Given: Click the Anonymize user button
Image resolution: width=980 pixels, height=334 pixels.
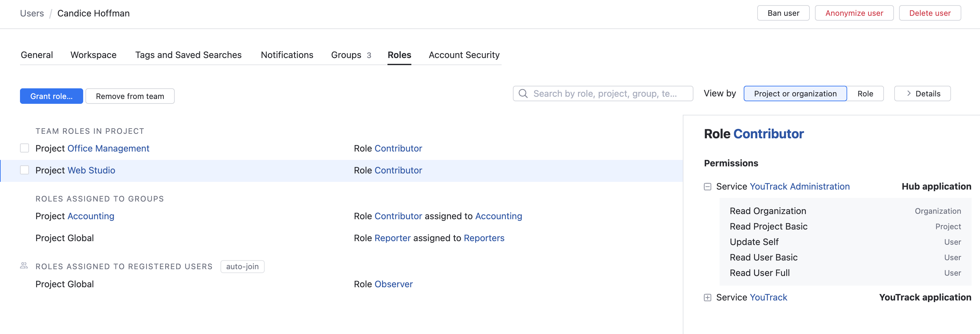Looking at the screenshot, I should pyautogui.click(x=854, y=13).
